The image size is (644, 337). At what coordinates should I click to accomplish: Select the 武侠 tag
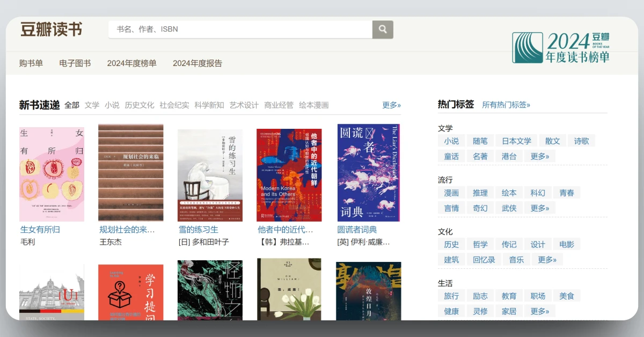509,208
